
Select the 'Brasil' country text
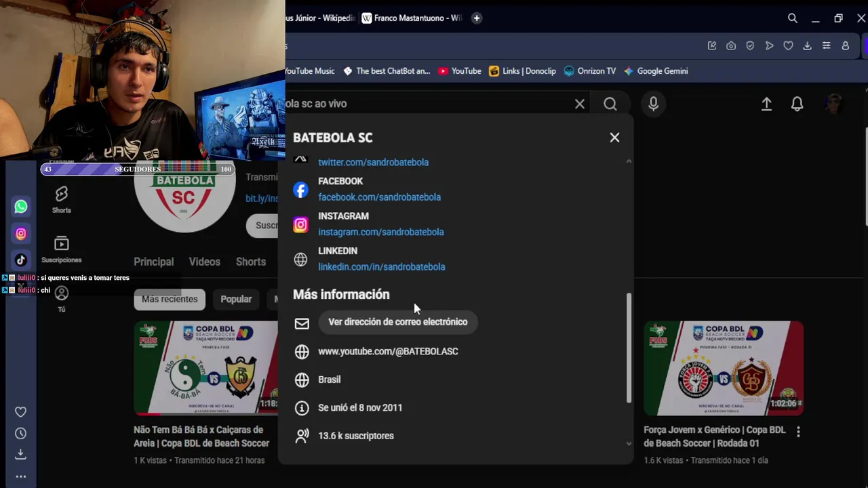(x=330, y=380)
